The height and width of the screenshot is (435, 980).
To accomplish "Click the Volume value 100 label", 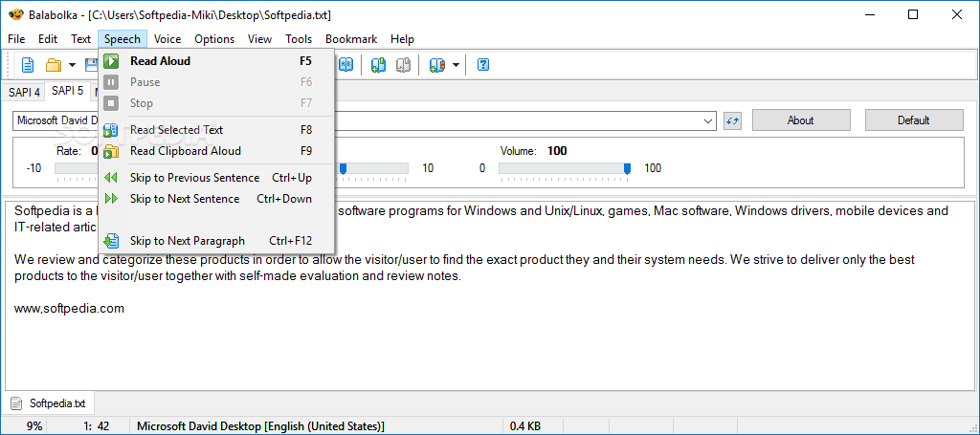I will point(557,151).
